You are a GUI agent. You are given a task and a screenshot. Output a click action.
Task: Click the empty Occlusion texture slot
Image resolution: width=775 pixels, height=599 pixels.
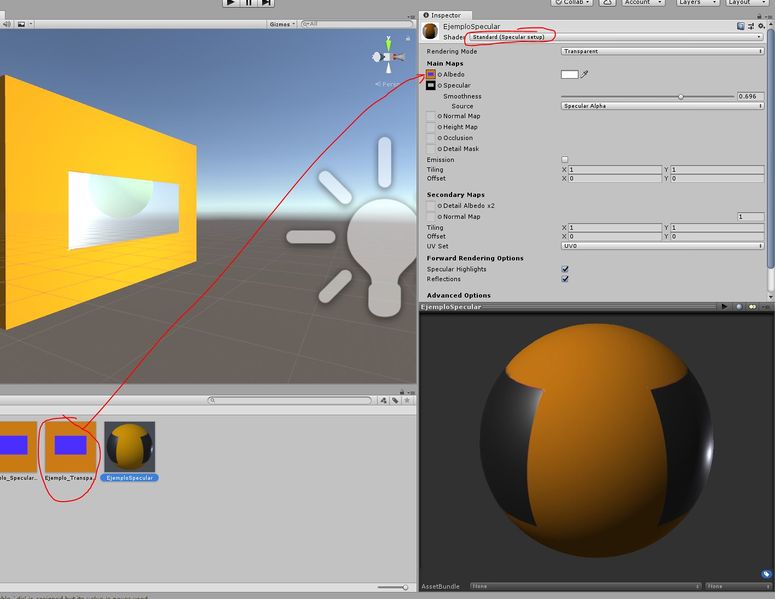[431, 138]
